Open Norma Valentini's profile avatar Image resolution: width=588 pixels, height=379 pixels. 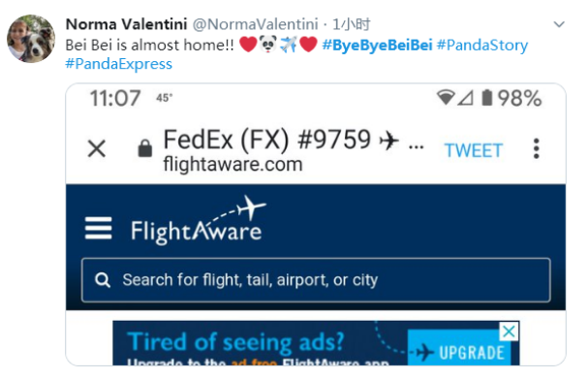click(31, 39)
